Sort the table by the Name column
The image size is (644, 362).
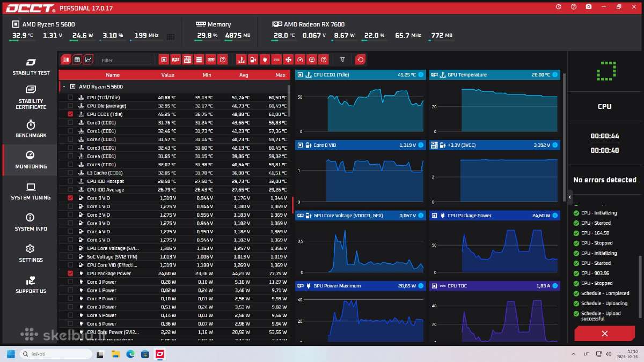click(113, 75)
